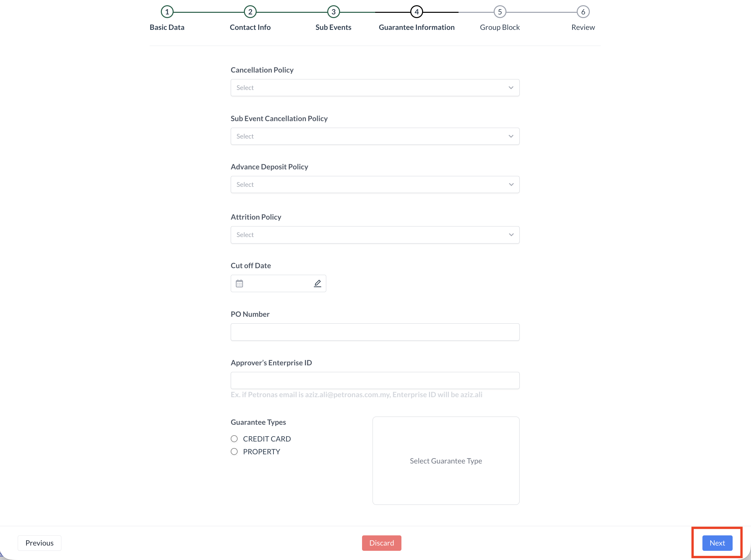This screenshot has width=751, height=560.
Task: Expand the Attrition Policy dropdown
Action: 375,235
